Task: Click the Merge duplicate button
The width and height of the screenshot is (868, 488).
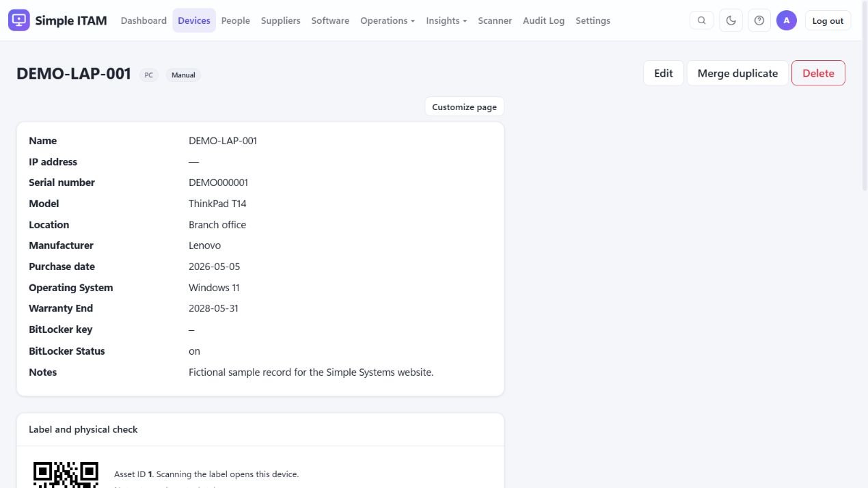Action: (737, 73)
